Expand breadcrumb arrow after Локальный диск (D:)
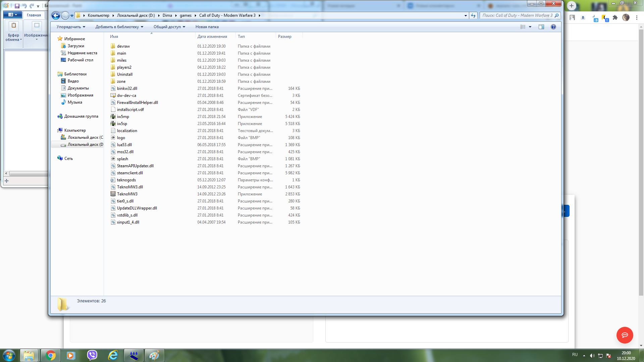Screen dimensions: 644x362 coord(159,15)
